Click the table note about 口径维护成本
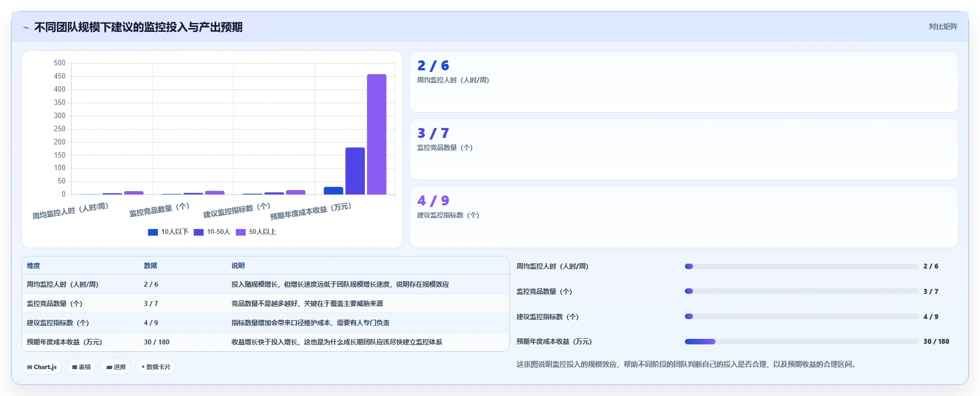The width and height of the screenshot is (980, 396). tap(311, 323)
